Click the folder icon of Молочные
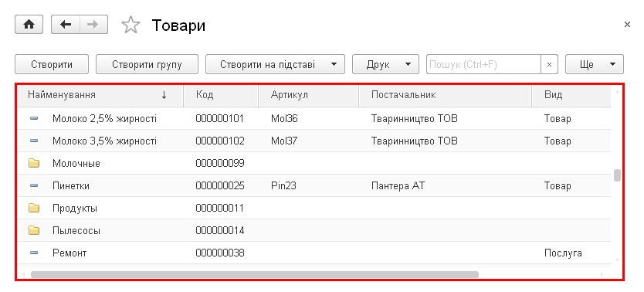 [x=34, y=164]
